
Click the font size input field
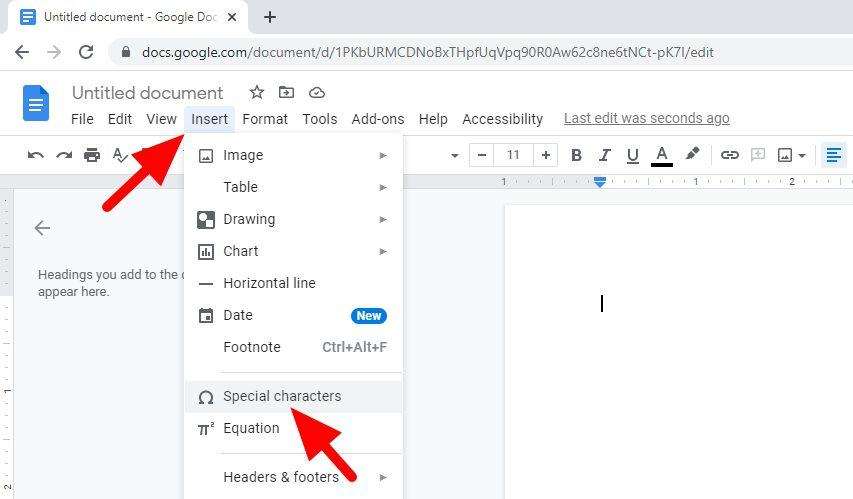pyautogui.click(x=514, y=156)
